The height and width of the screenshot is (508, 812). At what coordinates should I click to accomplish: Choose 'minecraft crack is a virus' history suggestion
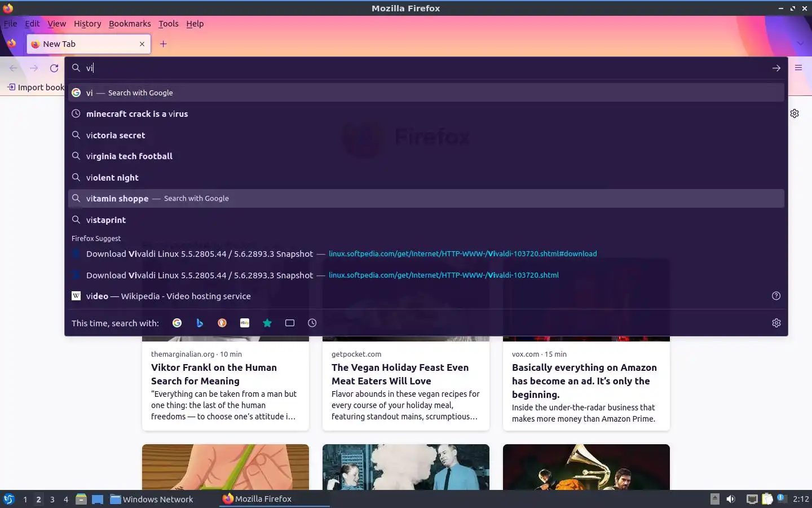point(426,114)
